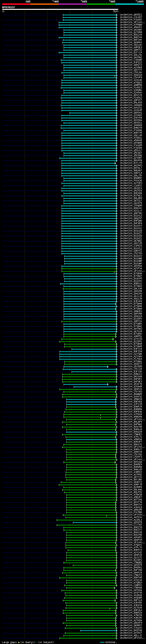Select hit label UniRef100_B9RGS2

(x=131, y=284)
